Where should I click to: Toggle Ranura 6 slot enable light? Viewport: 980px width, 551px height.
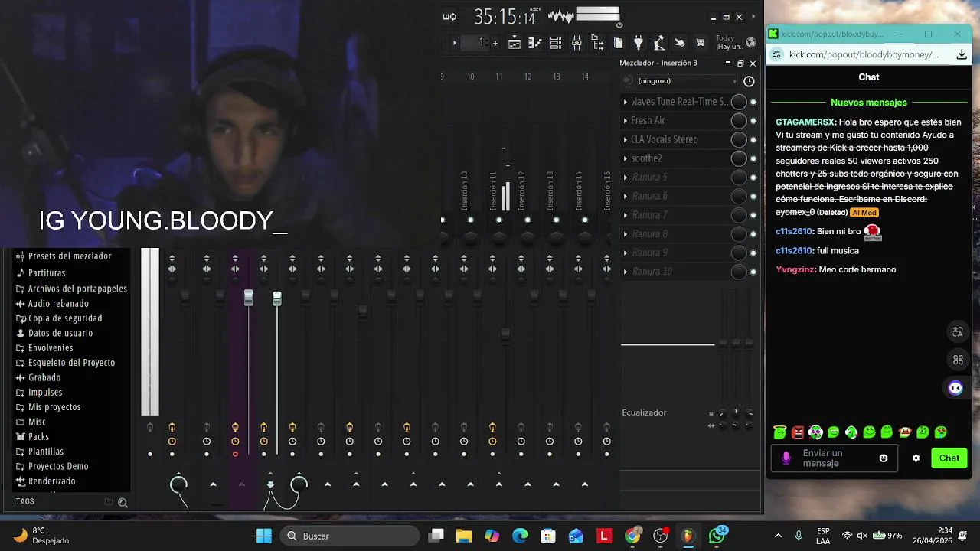pyautogui.click(x=753, y=196)
